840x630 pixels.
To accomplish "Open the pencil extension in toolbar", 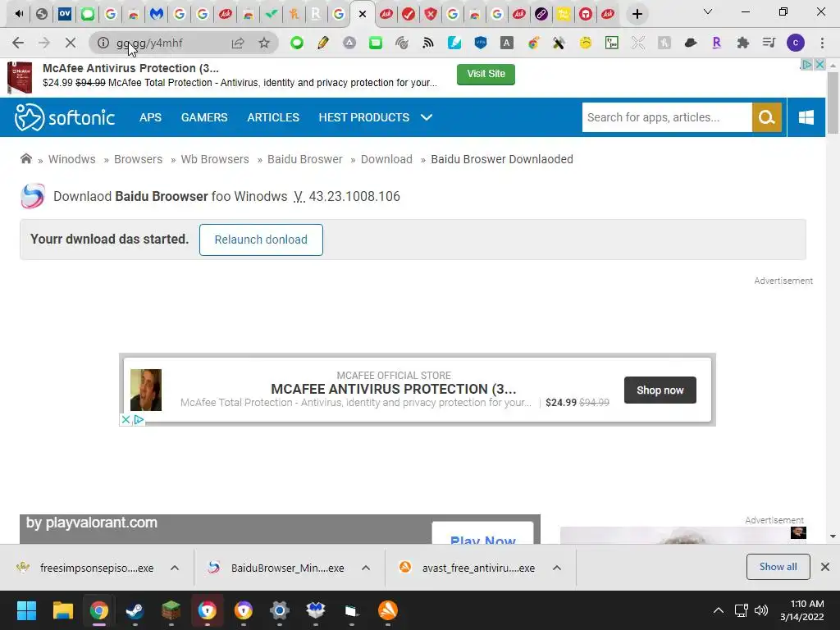I will tap(323, 43).
